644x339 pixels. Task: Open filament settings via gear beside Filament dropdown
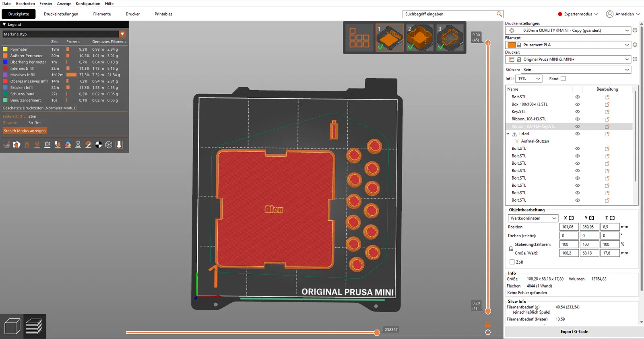[x=635, y=45]
